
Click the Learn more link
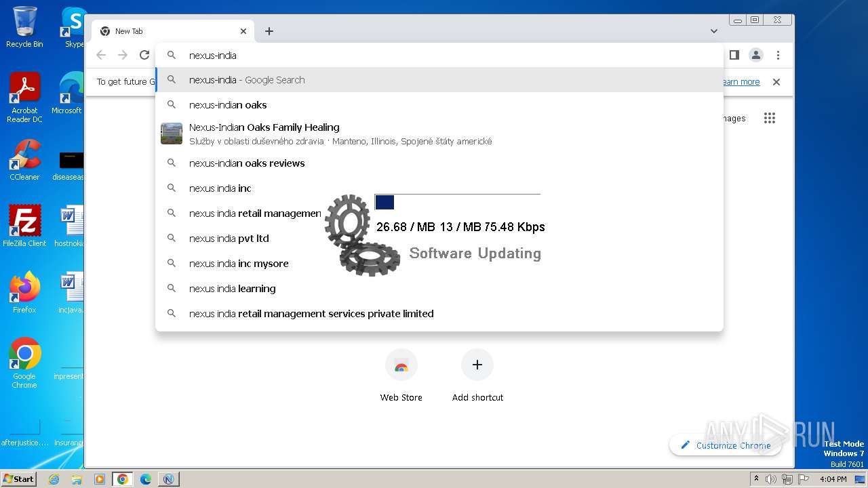[740, 82]
